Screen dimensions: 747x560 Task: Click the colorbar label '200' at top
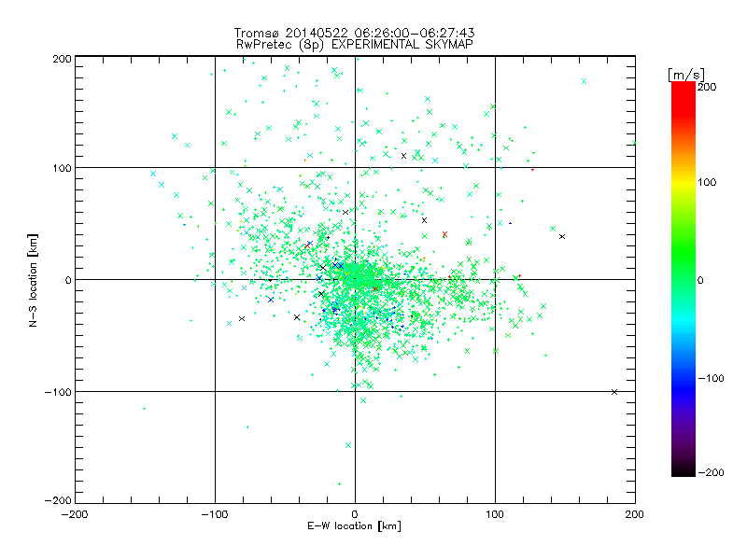[x=707, y=87]
